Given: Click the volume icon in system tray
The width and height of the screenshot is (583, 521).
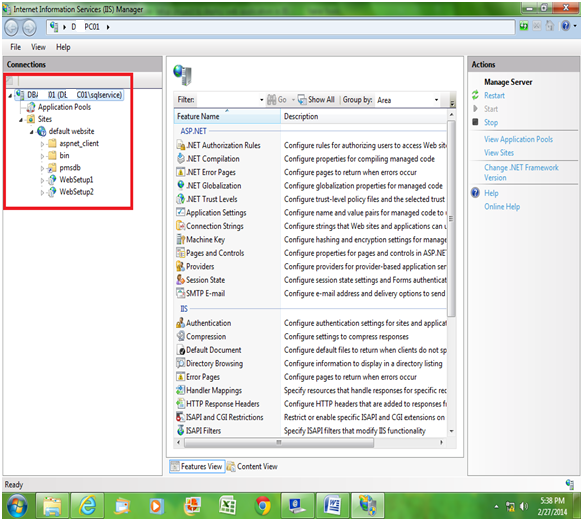Looking at the screenshot, I should (x=524, y=506).
